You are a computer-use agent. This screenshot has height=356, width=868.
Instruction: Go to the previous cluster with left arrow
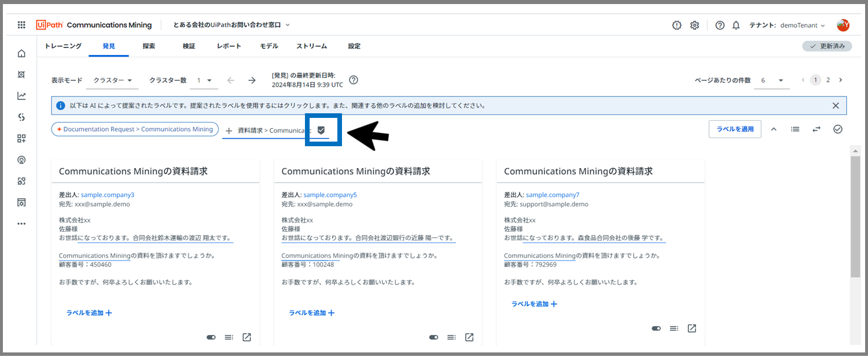(x=231, y=80)
